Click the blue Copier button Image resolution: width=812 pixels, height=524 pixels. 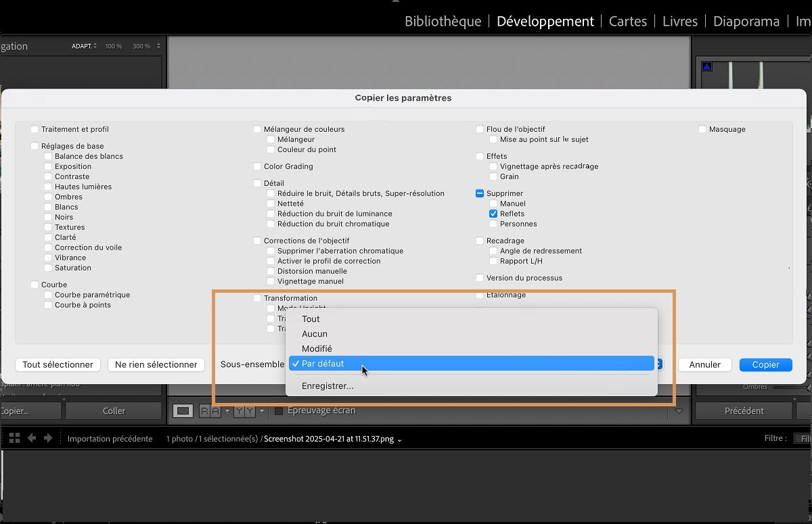click(765, 364)
